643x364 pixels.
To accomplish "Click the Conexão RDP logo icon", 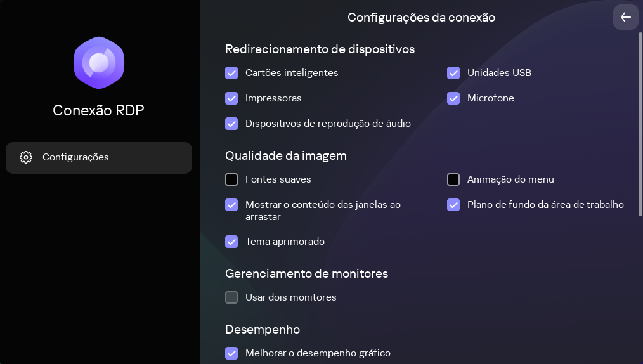I will pos(98,63).
